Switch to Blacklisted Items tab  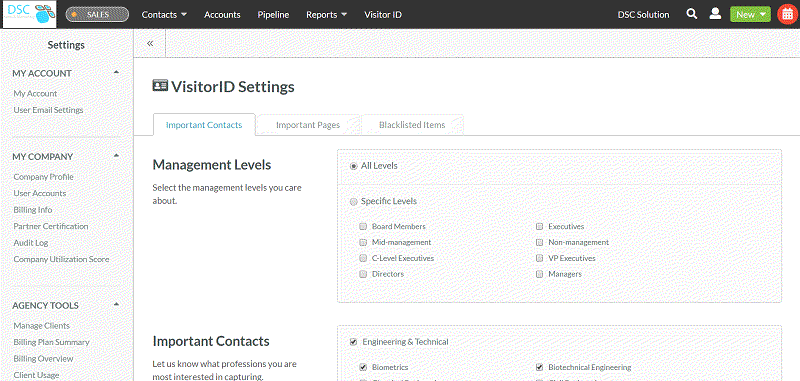tap(412, 124)
